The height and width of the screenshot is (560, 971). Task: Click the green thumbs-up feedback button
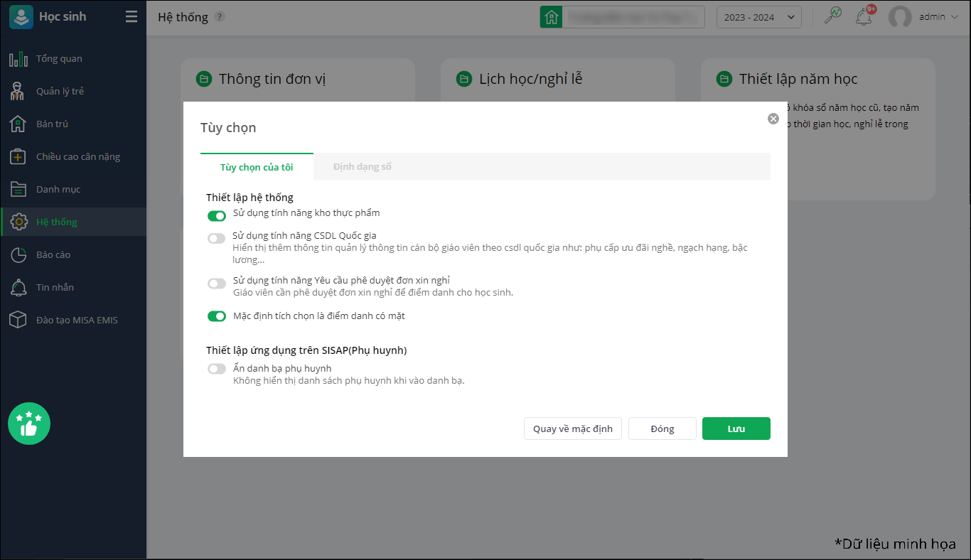tap(29, 424)
